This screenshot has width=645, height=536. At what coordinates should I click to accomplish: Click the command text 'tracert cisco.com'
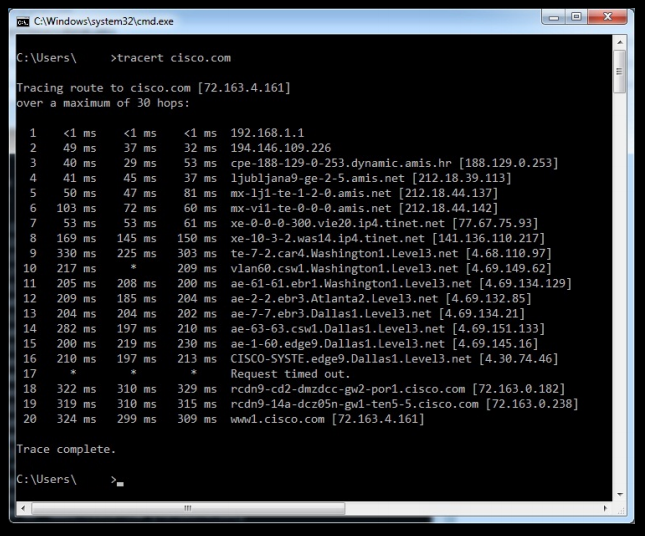174,58
